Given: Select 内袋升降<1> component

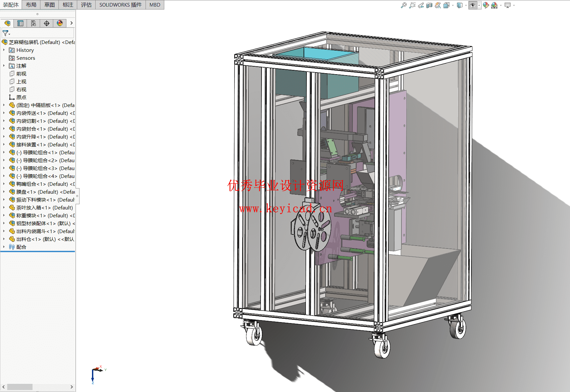Looking at the screenshot, I should click(42, 137).
